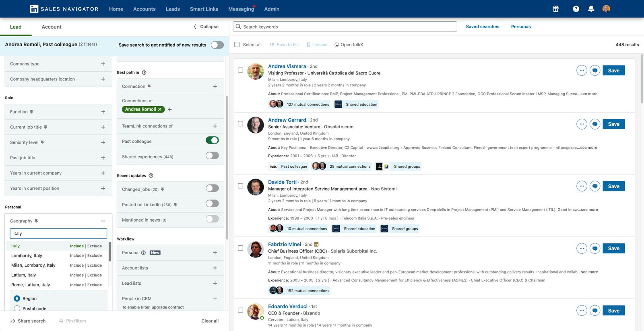Screen dimensions: 644x331
Task: Include Lombardy, Italy in geography
Action: [x=77, y=256]
